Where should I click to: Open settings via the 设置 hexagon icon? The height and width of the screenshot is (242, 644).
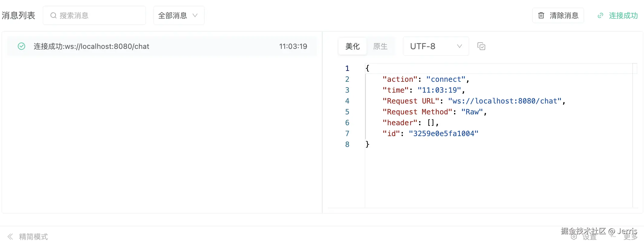pos(574,237)
